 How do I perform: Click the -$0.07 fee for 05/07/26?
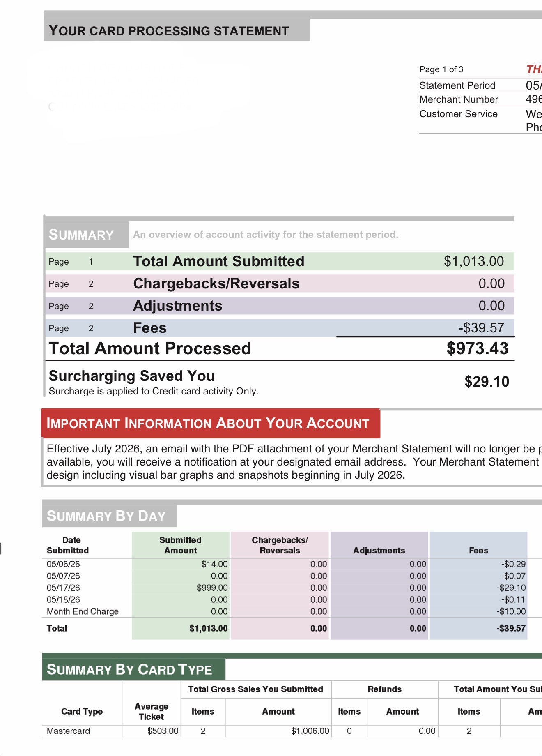(513, 576)
